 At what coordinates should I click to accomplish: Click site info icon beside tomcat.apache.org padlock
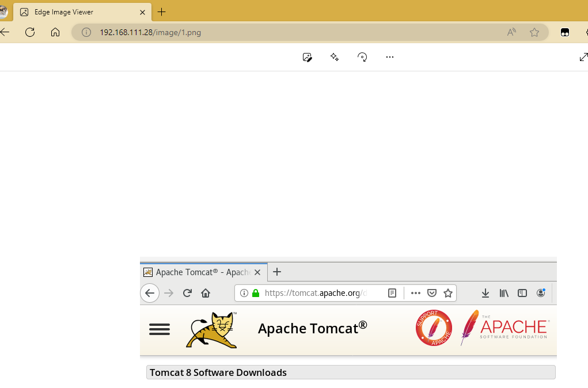[244, 293]
